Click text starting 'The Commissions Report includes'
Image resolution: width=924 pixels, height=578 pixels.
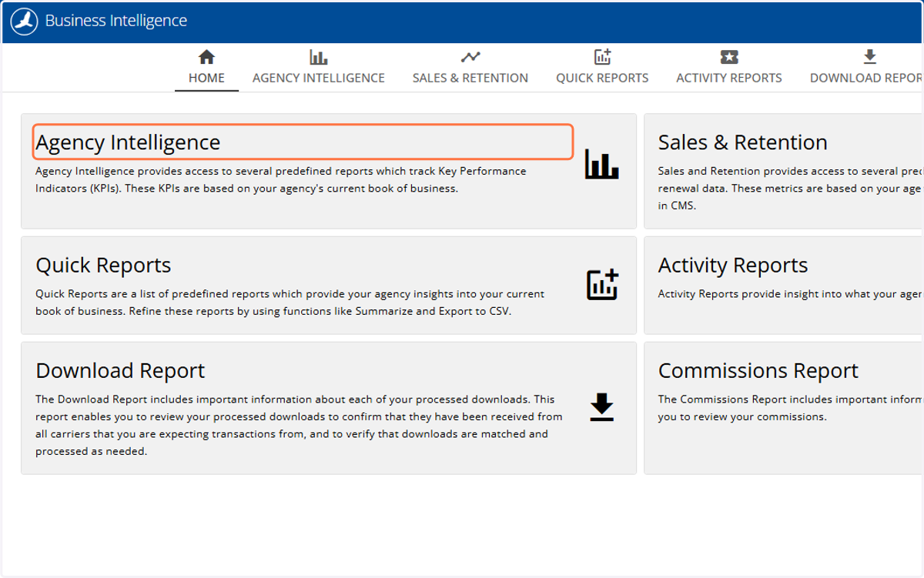[x=790, y=408]
